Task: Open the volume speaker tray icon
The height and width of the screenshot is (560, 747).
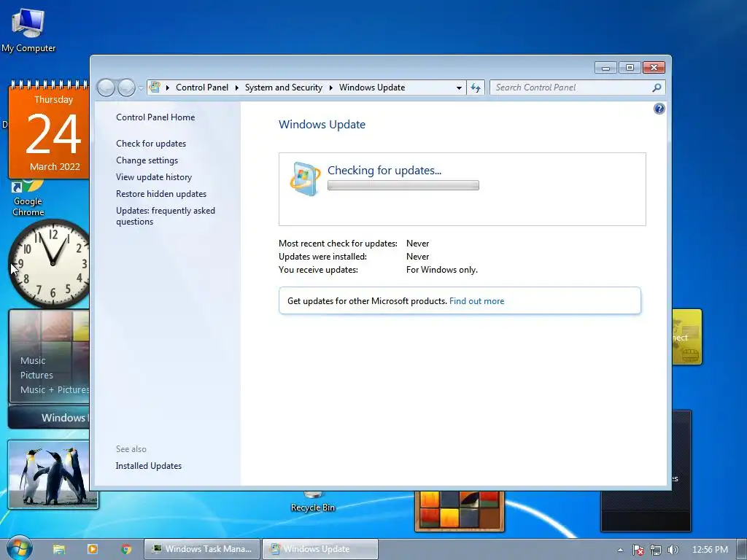Action: pyautogui.click(x=673, y=550)
